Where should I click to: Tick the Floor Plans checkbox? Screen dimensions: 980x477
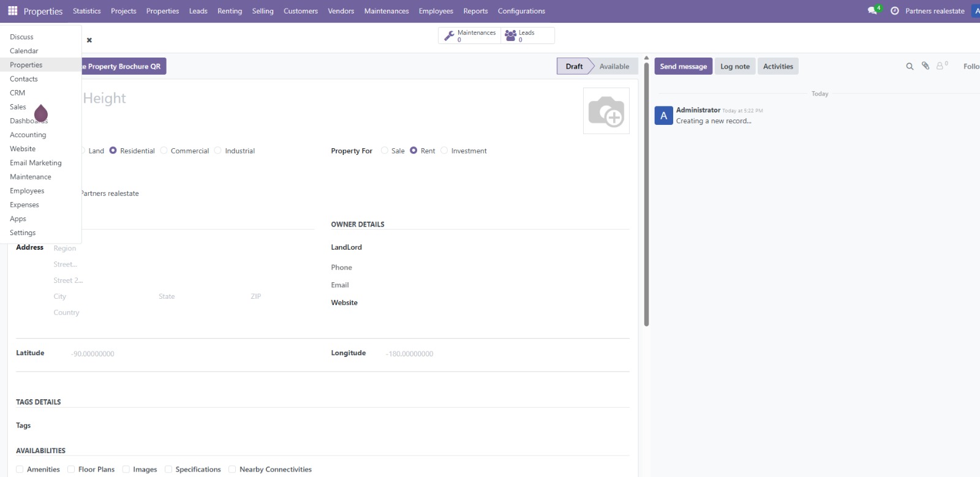(x=71, y=470)
